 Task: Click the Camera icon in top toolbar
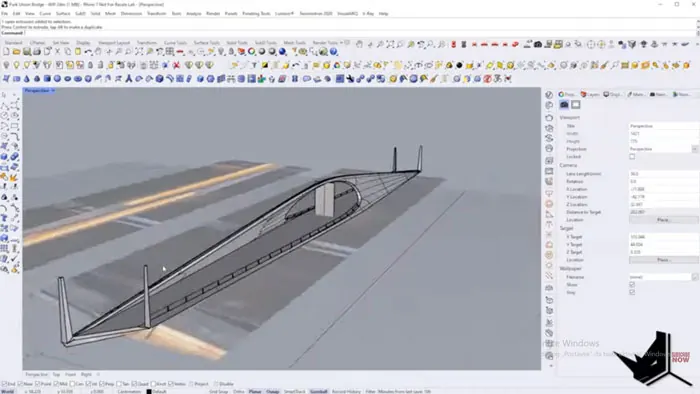(x=538, y=44)
